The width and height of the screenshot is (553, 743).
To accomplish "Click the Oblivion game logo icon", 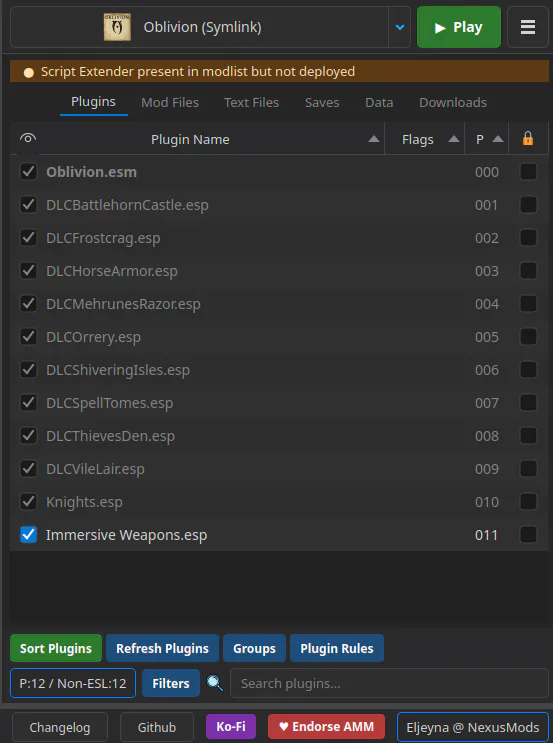I will (117, 27).
